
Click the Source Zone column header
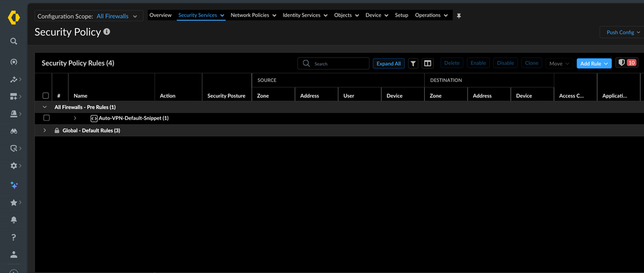click(x=263, y=96)
